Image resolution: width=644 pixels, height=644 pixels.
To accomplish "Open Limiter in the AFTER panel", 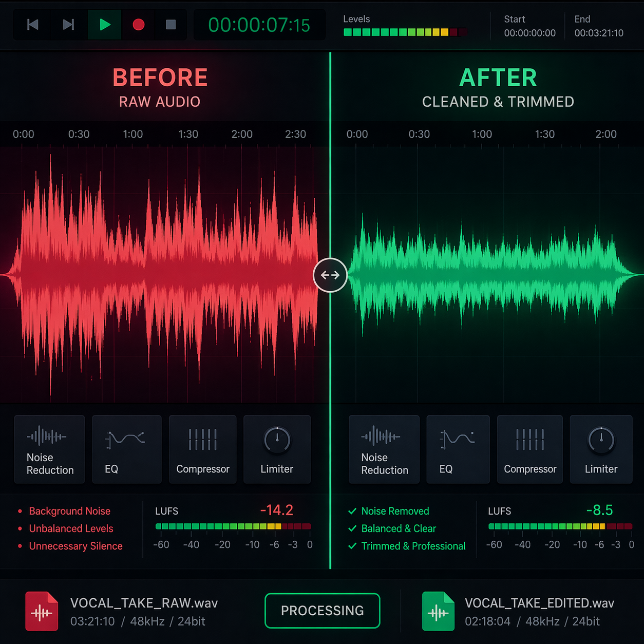I will (x=601, y=449).
